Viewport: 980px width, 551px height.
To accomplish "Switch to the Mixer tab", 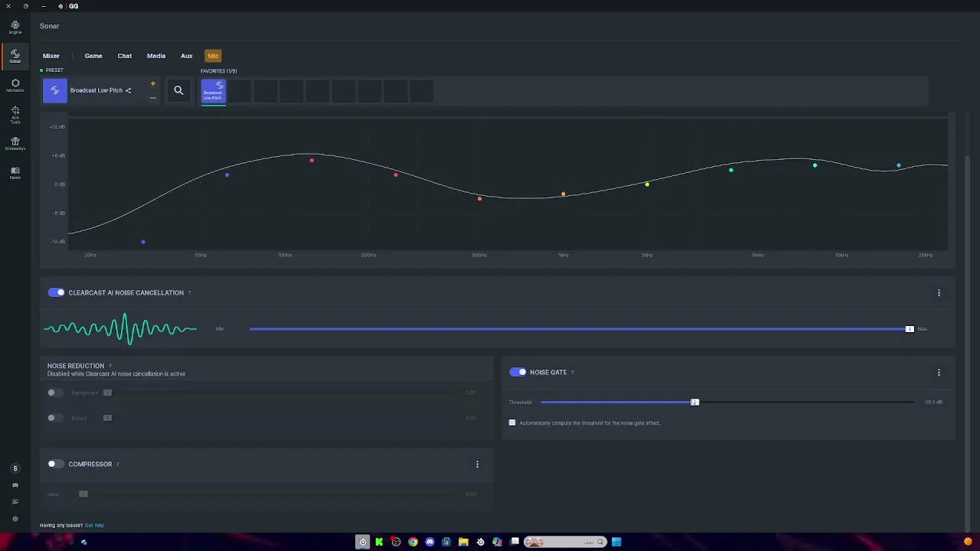I will click(51, 56).
